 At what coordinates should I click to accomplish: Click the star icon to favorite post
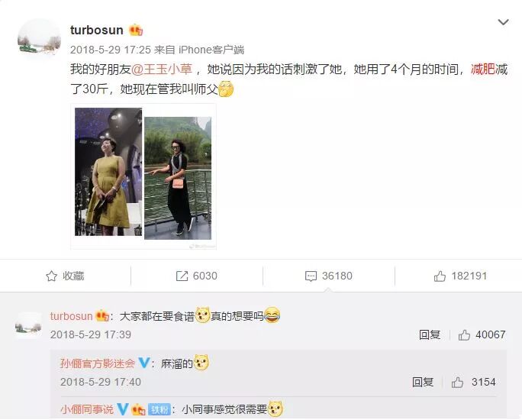pos(51,276)
